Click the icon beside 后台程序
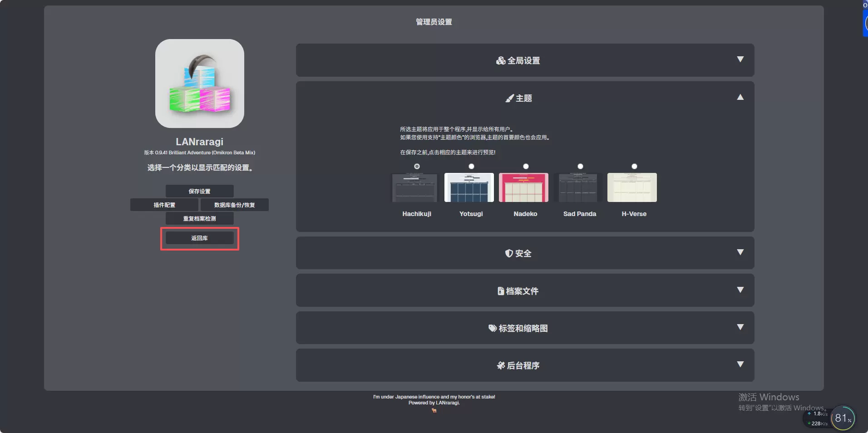Viewport: 868px width, 433px height. 500,365
